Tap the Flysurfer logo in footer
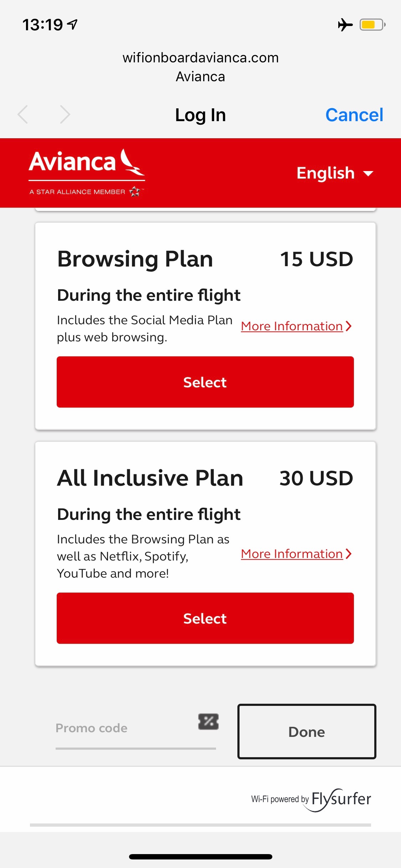The image size is (401, 868). (x=340, y=799)
